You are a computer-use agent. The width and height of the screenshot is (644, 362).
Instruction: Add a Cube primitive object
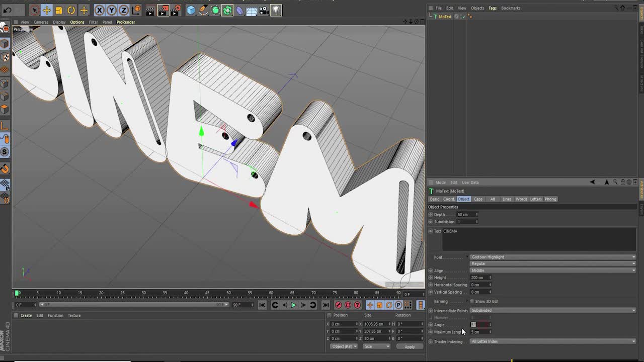click(191, 10)
